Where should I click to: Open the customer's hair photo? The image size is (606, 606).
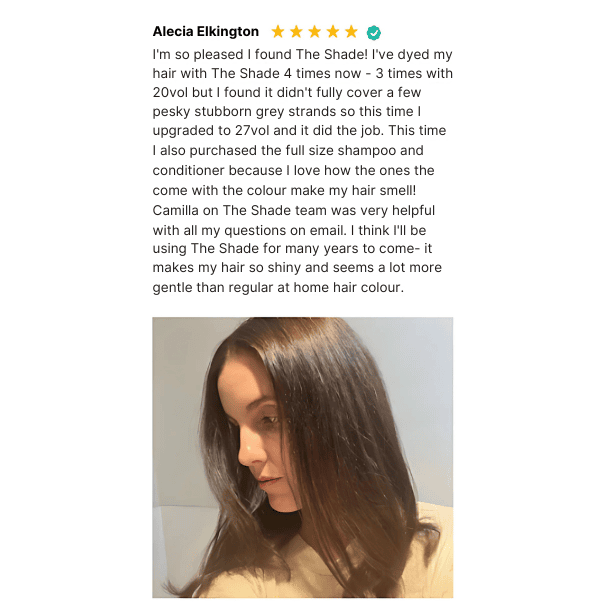pyautogui.click(x=303, y=458)
